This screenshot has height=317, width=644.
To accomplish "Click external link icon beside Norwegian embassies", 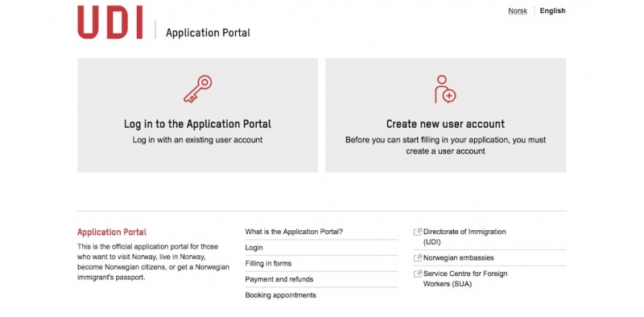I will point(418,258).
